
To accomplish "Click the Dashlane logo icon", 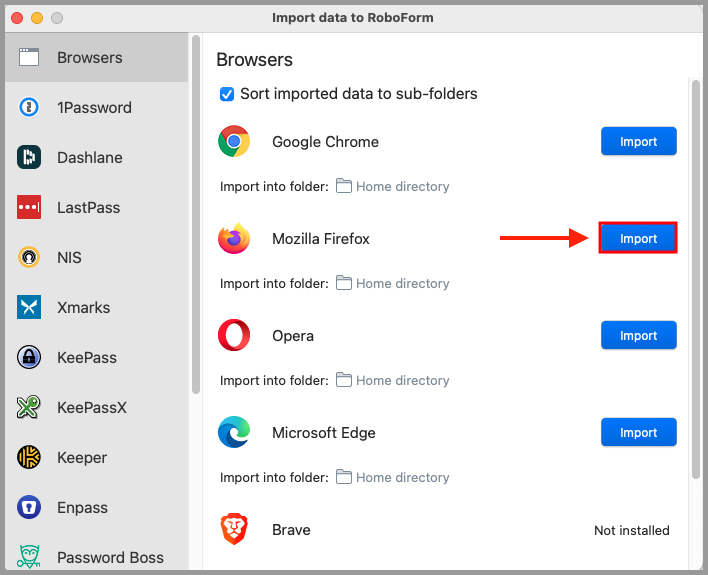I will click(29, 157).
